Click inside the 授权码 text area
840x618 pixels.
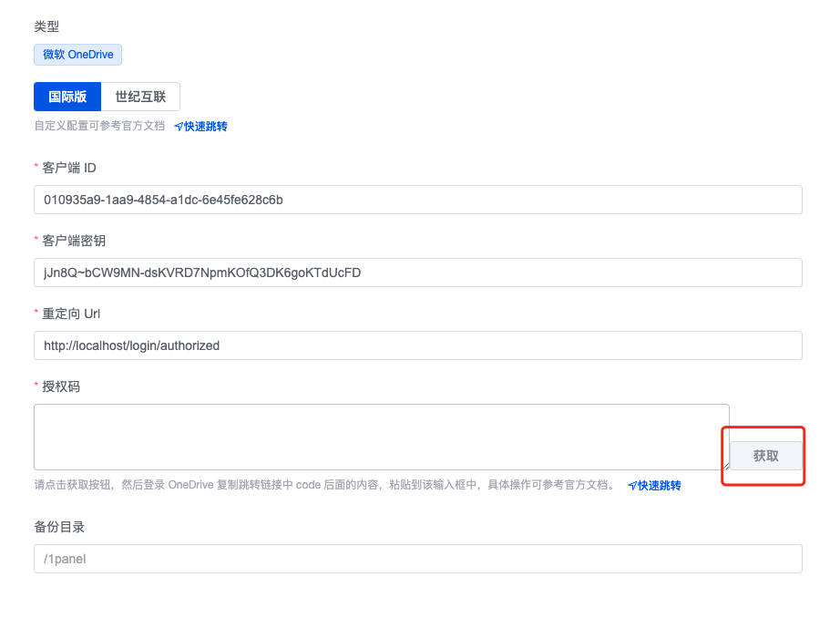(x=382, y=437)
